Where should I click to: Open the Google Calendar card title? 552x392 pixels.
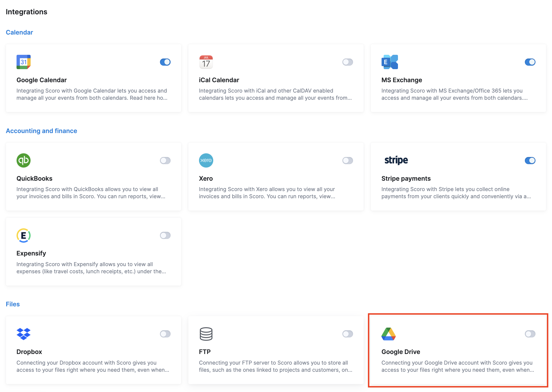click(41, 80)
